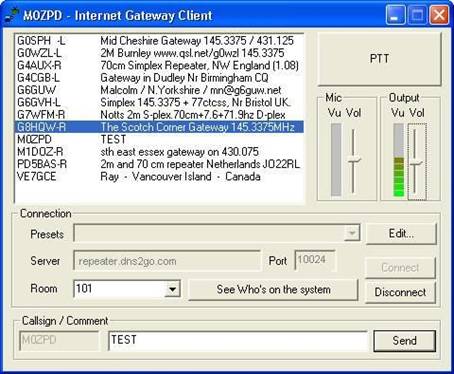Click the disabled maximize window button

click(x=417, y=15)
